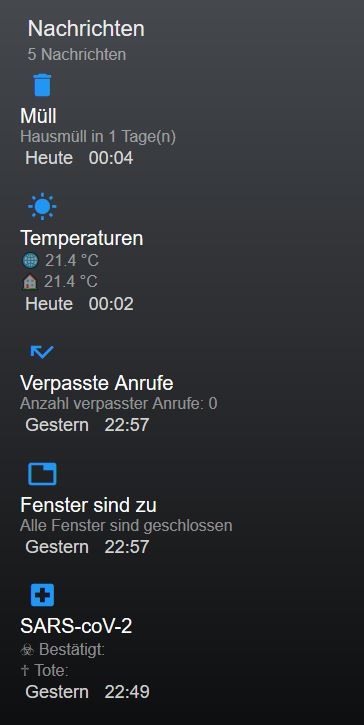364x725 pixels.
Task: Select the Hausmüll in 1 Tage(n) text
Action: (98, 137)
